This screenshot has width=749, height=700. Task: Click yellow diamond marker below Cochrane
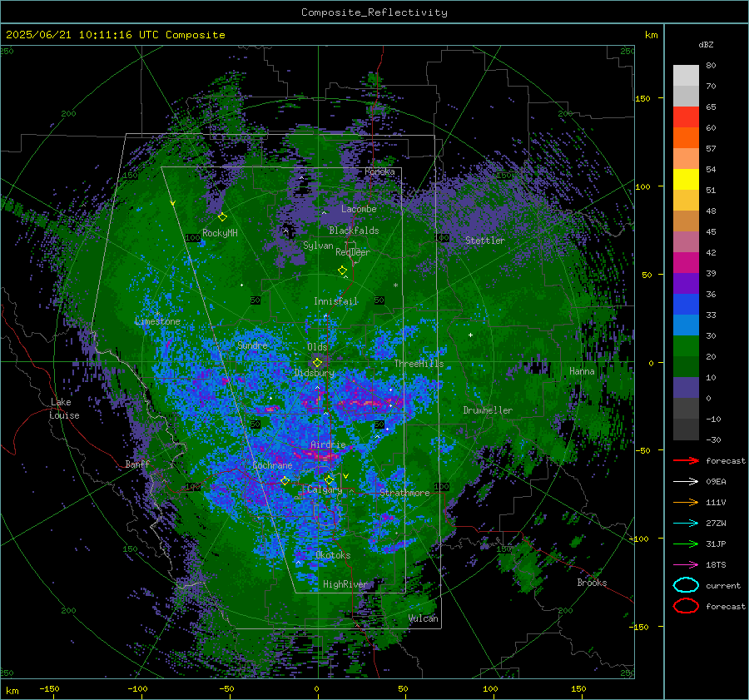click(x=285, y=481)
